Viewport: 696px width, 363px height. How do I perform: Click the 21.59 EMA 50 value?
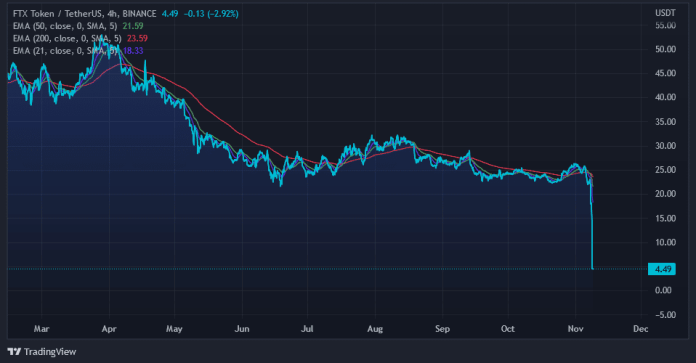tap(133, 26)
